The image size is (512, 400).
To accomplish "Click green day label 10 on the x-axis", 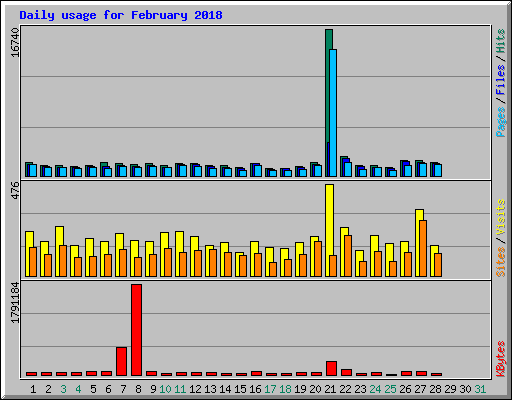I will 165,389.
